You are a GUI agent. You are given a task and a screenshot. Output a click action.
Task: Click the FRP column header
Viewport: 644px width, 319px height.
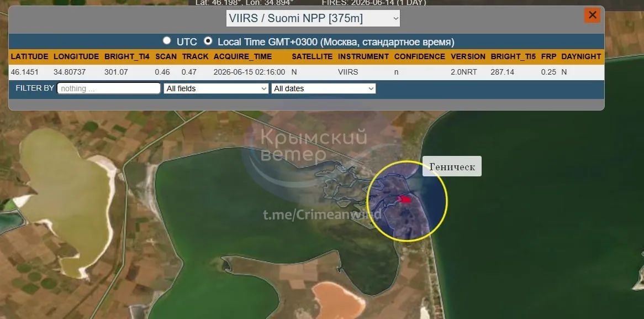pos(548,57)
